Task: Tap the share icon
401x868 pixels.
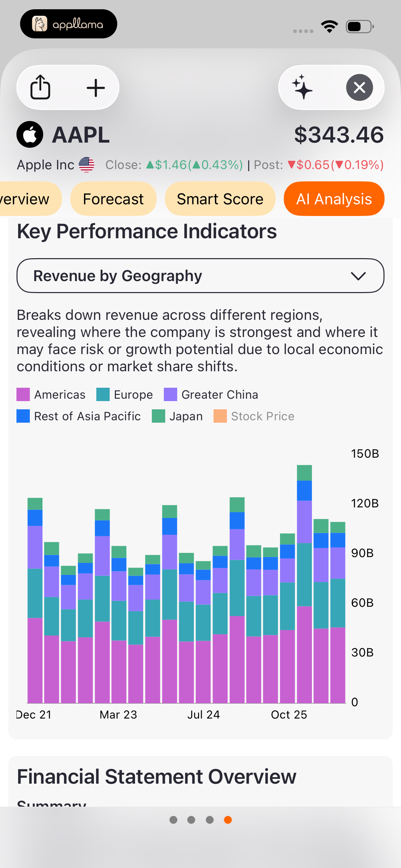Action: coord(40,87)
